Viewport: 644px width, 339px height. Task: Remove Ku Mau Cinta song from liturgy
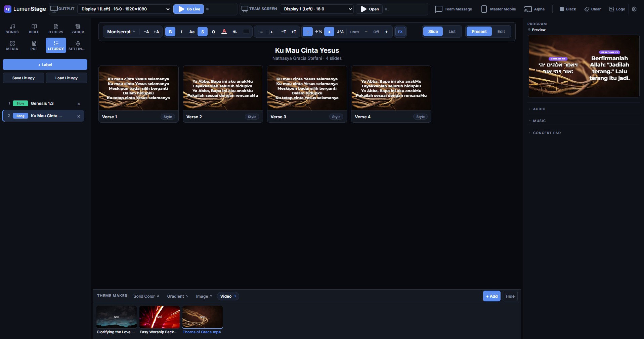[79, 116]
